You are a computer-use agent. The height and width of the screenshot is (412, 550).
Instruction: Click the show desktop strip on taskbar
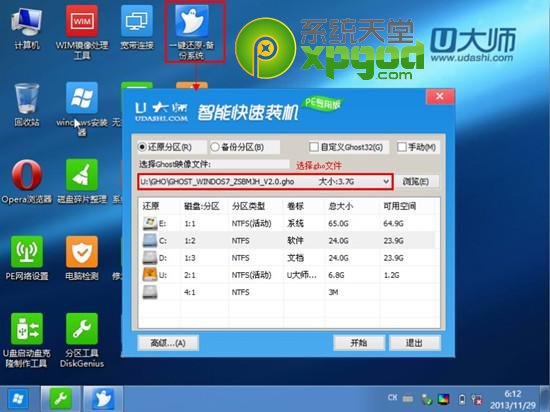(545, 399)
